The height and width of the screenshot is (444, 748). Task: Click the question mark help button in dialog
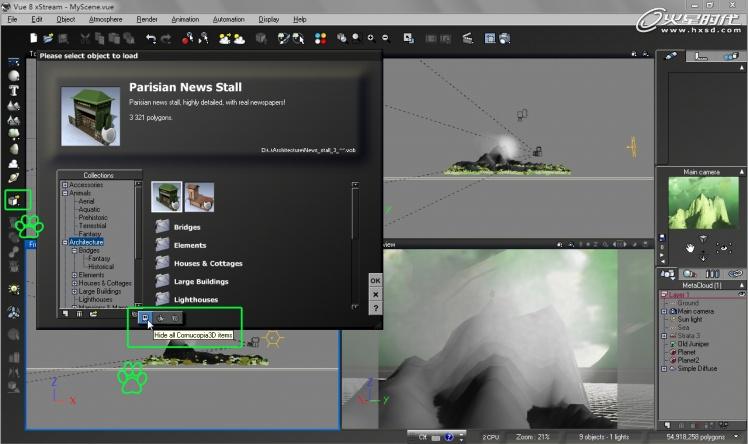pos(375,308)
